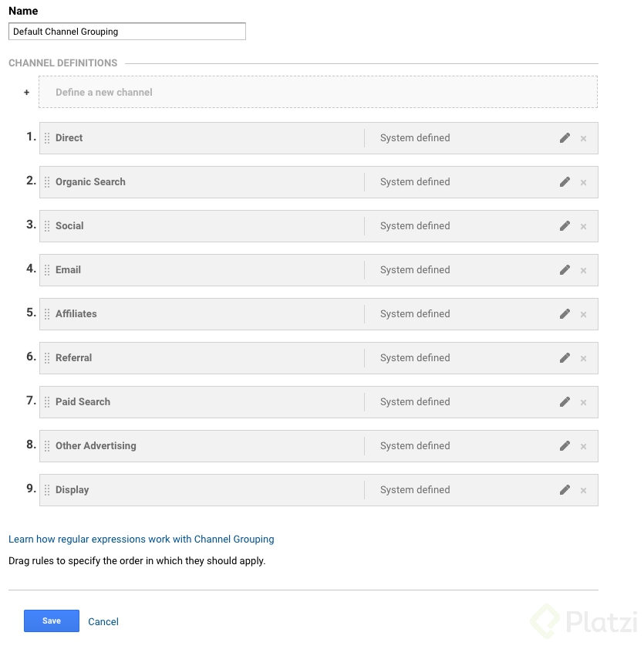This screenshot has height=646, width=644.
Task: Open editor for the Email channel
Action: (565, 270)
